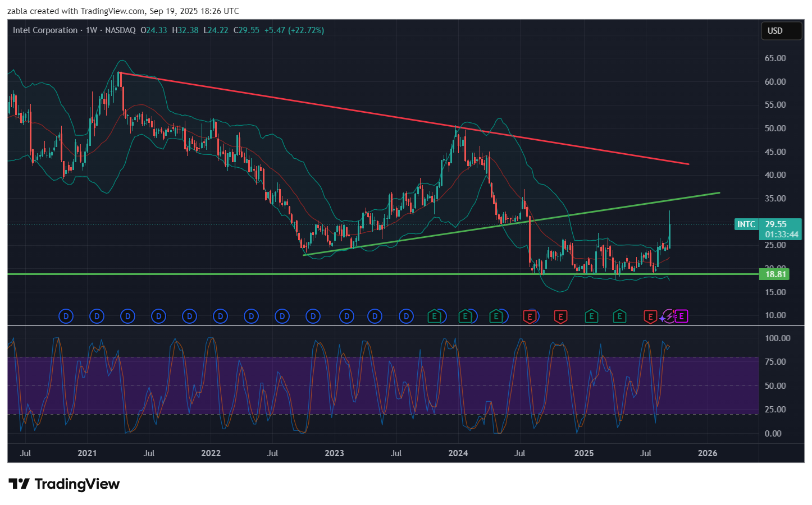The width and height of the screenshot is (812, 505).
Task: Click the 2023 label on time axis
Action: (334, 453)
